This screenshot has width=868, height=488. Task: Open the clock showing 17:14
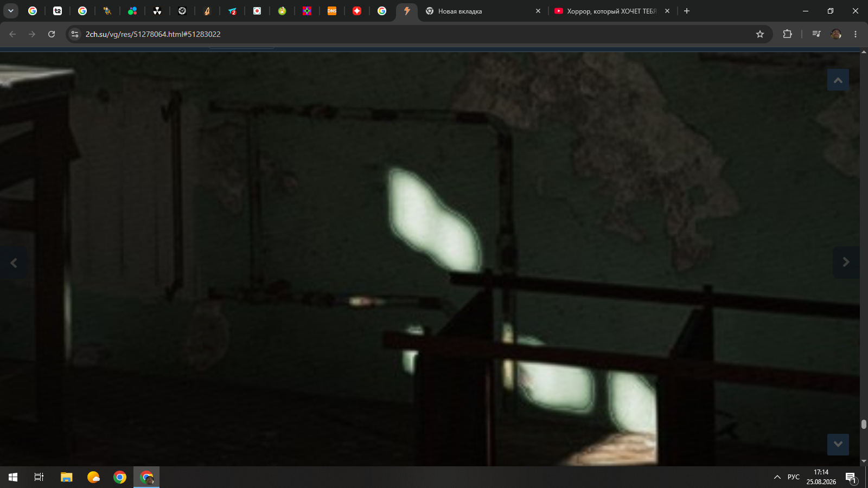[821, 477]
